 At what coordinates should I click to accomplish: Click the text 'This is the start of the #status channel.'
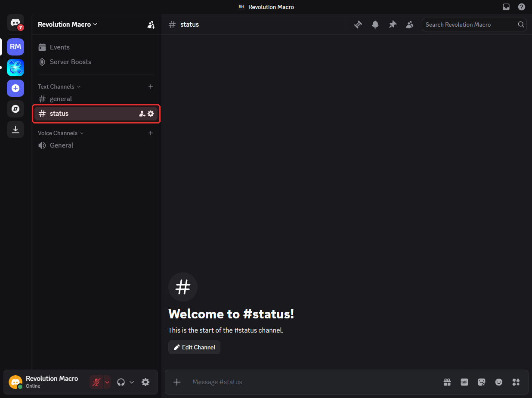226,330
